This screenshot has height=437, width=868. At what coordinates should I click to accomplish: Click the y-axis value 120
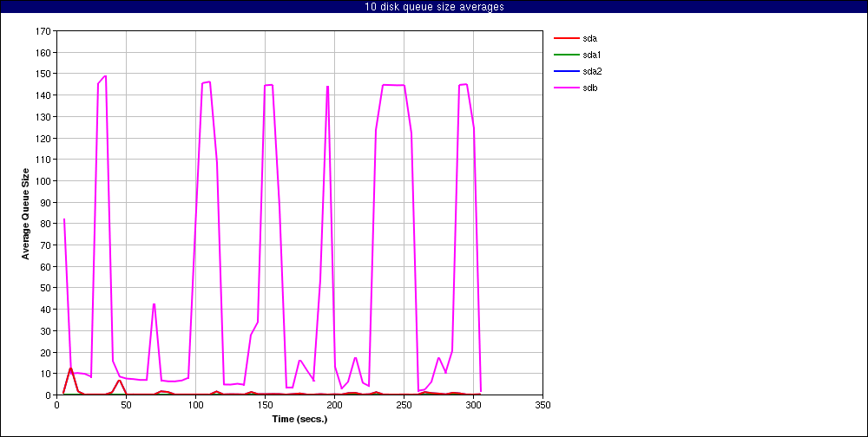click(x=43, y=138)
